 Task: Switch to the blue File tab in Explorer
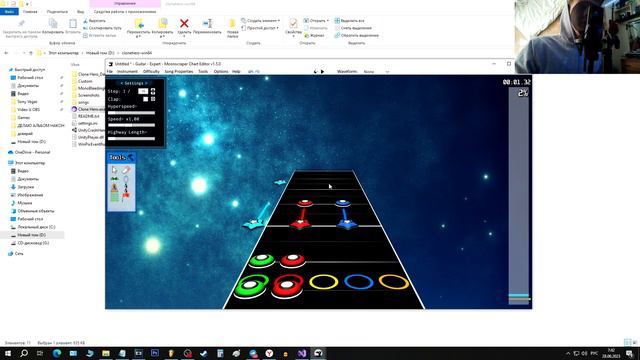coord(9,12)
